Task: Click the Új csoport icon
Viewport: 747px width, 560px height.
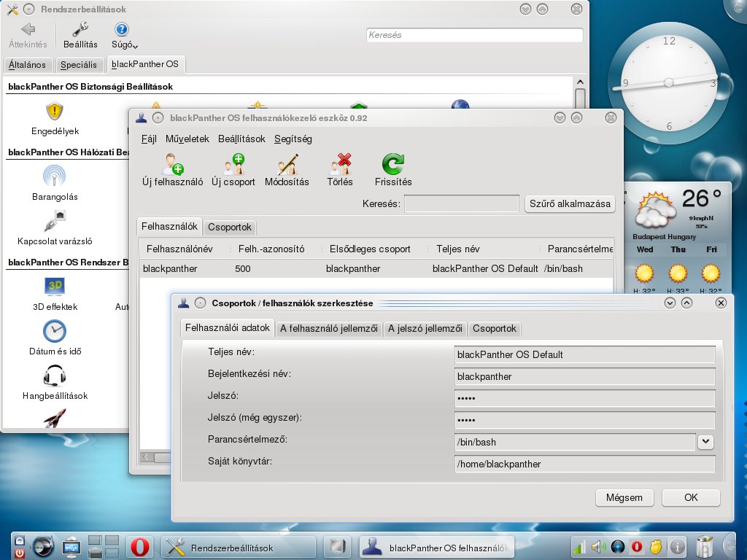Action: click(x=233, y=164)
